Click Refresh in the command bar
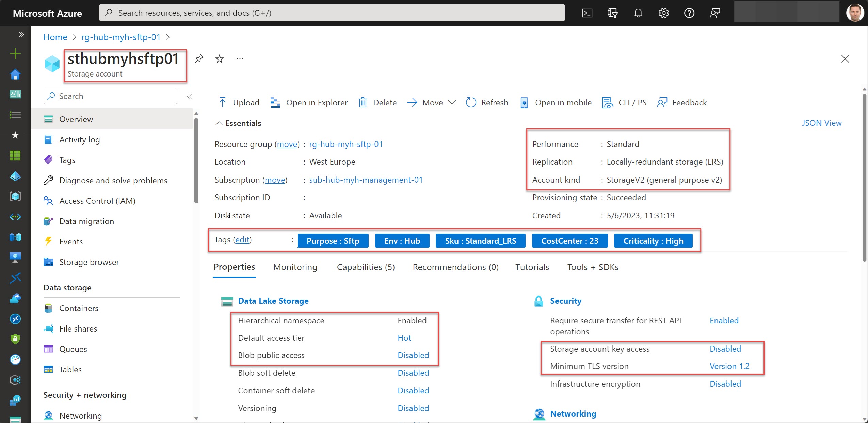Image resolution: width=868 pixels, height=423 pixels. point(487,102)
